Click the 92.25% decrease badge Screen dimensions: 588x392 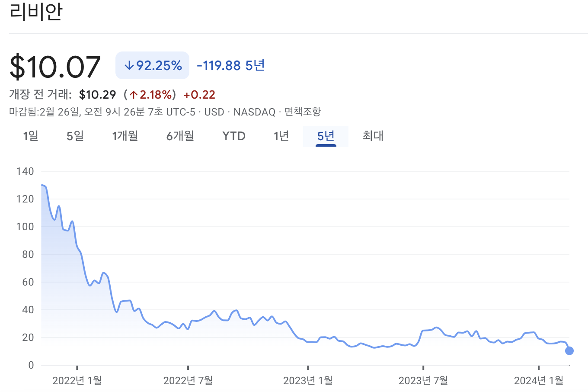click(152, 65)
